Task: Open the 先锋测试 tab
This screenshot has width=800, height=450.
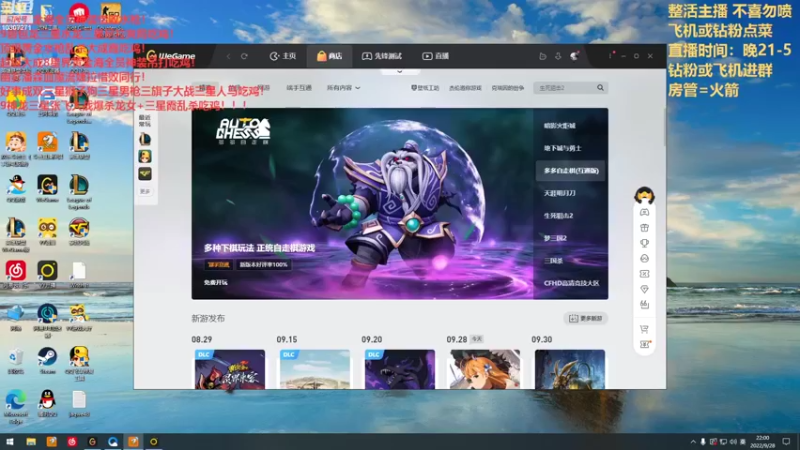Action: [x=382, y=56]
